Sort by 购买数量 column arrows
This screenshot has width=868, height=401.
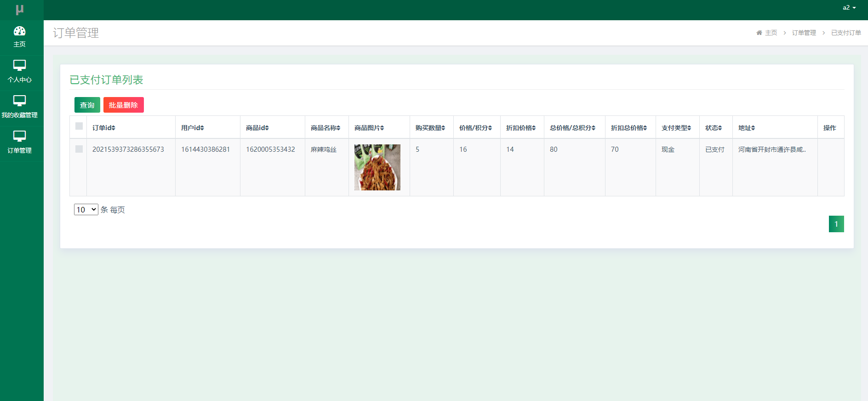tap(443, 128)
